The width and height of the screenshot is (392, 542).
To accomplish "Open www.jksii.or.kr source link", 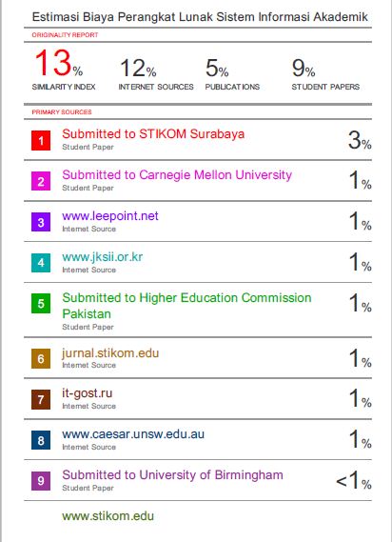I will point(102,257).
